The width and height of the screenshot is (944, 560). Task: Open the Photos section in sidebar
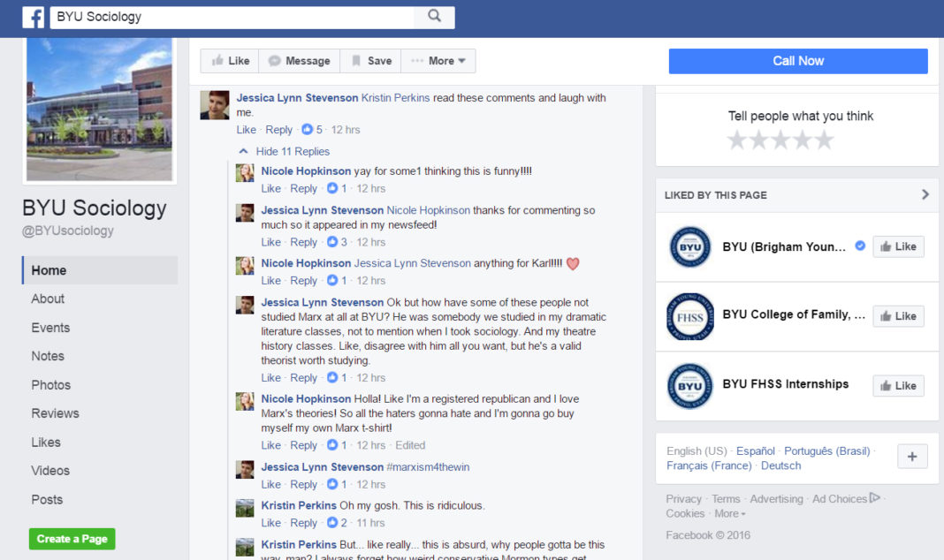click(51, 384)
